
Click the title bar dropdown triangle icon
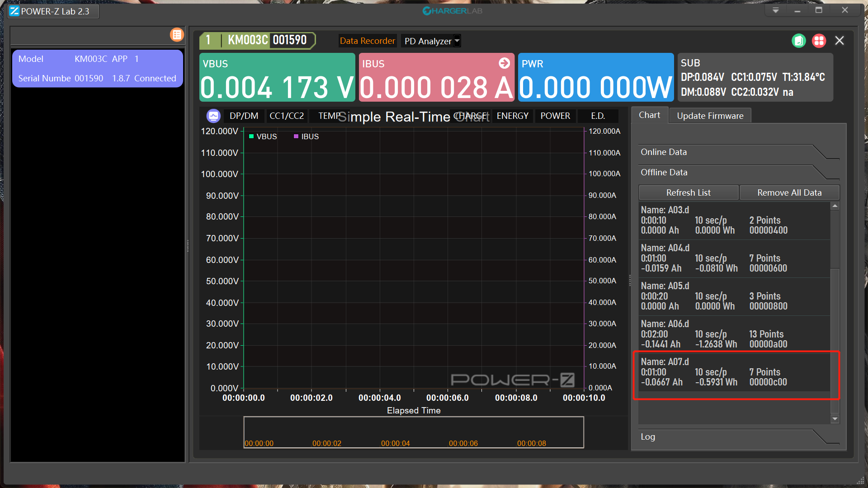click(775, 10)
